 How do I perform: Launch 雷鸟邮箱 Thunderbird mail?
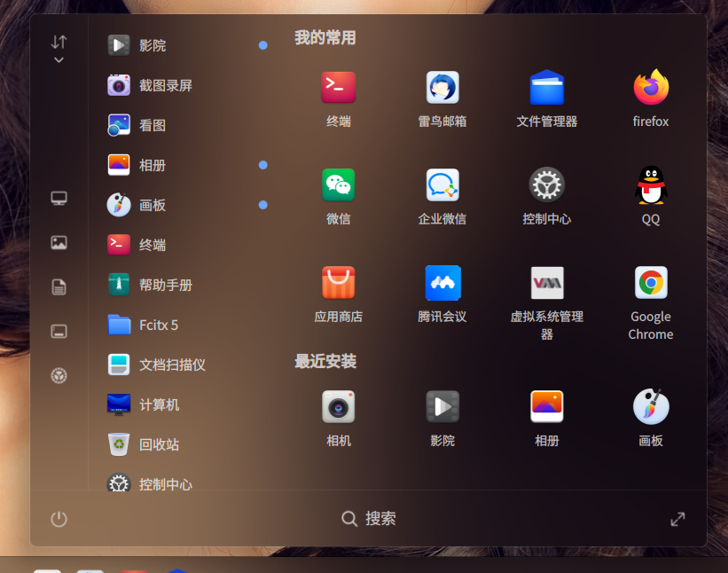click(442, 87)
